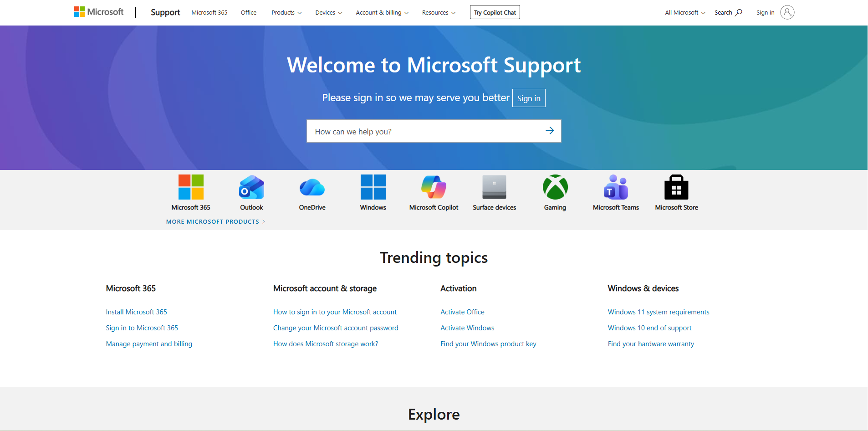
Task: Submit search with the arrow icon
Action: [550, 131]
